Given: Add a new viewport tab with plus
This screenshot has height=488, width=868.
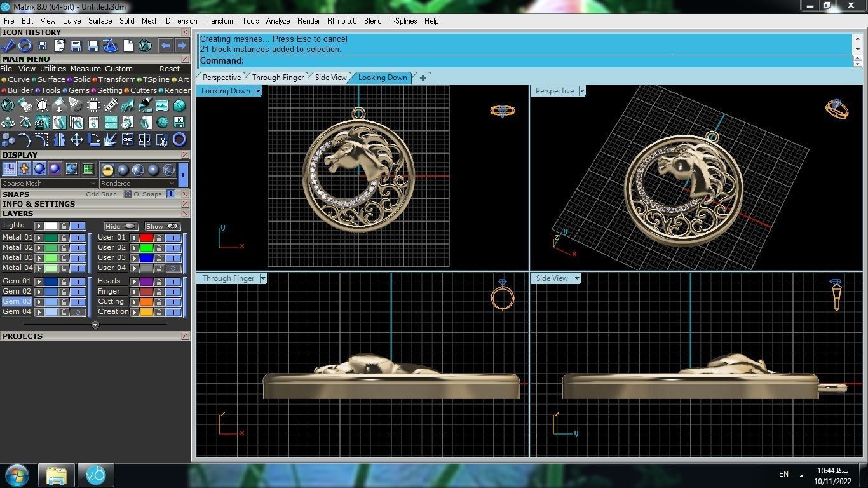Looking at the screenshot, I should pos(423,78).
